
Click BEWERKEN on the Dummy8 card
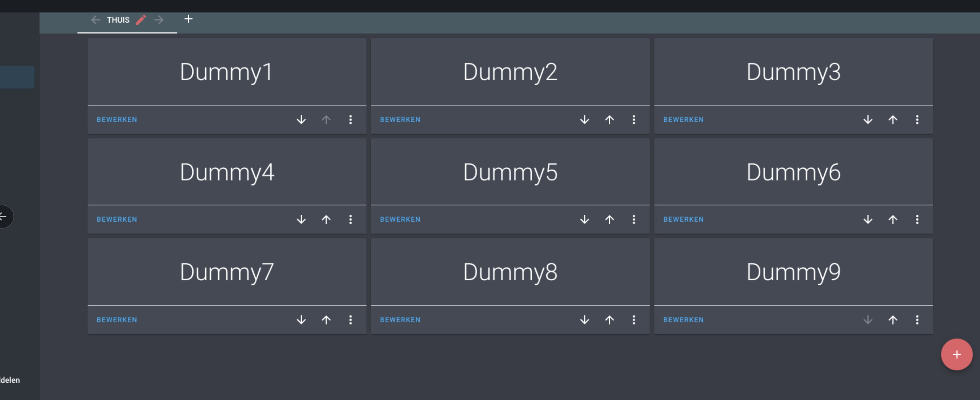point(400,320)
